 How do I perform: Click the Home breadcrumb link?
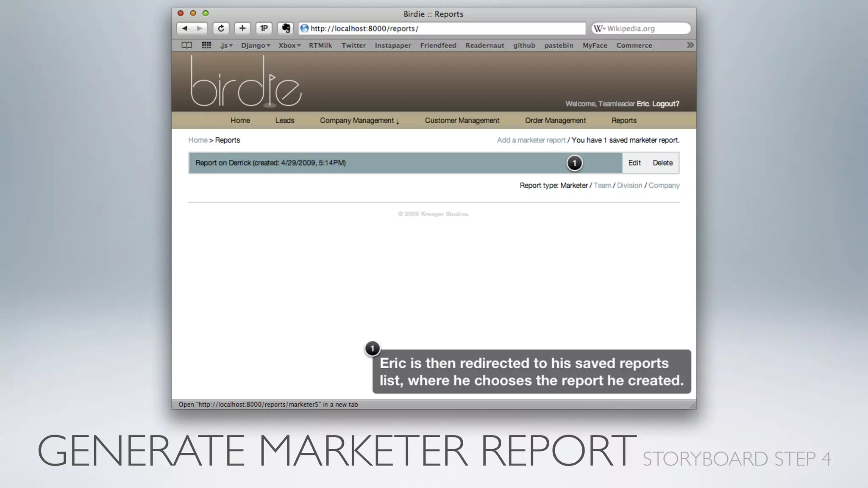[198, 140]
